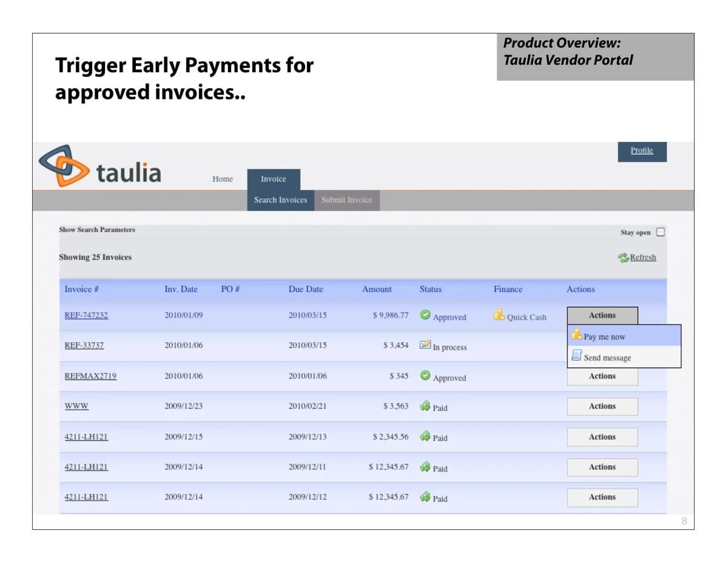Open Actions dropdown for REFMAX2719
The image size is (728, 562).
click(x=602, y=376)
